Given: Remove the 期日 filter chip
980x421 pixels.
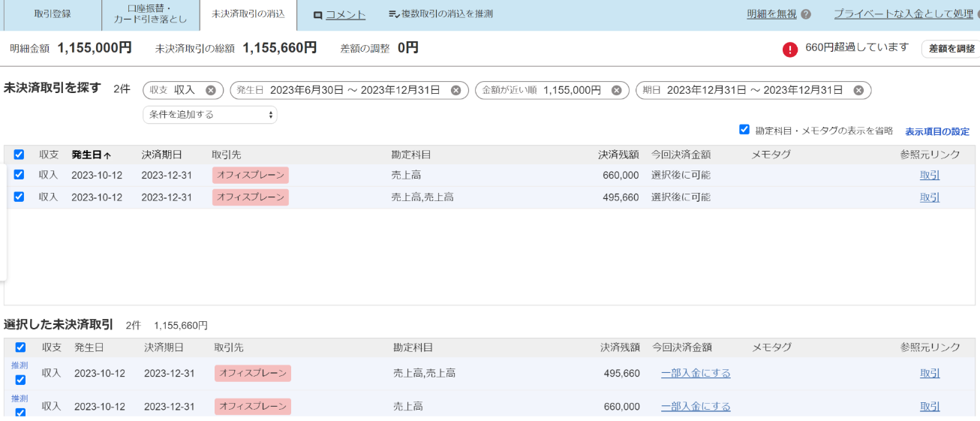Looking at the screenshot, I should pyautogui.click(x=858, y=90).
